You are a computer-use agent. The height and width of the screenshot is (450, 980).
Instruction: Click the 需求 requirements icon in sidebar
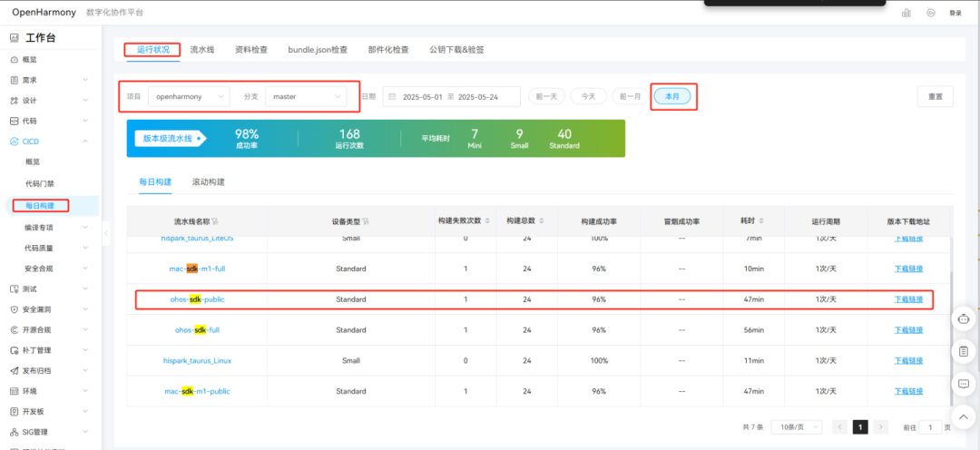click(x=14, y=80)
